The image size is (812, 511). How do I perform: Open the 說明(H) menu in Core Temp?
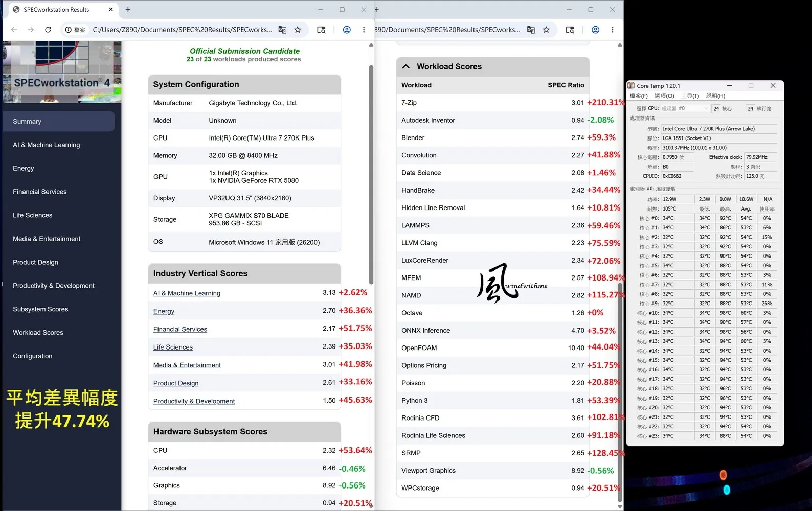coord(715,96)
